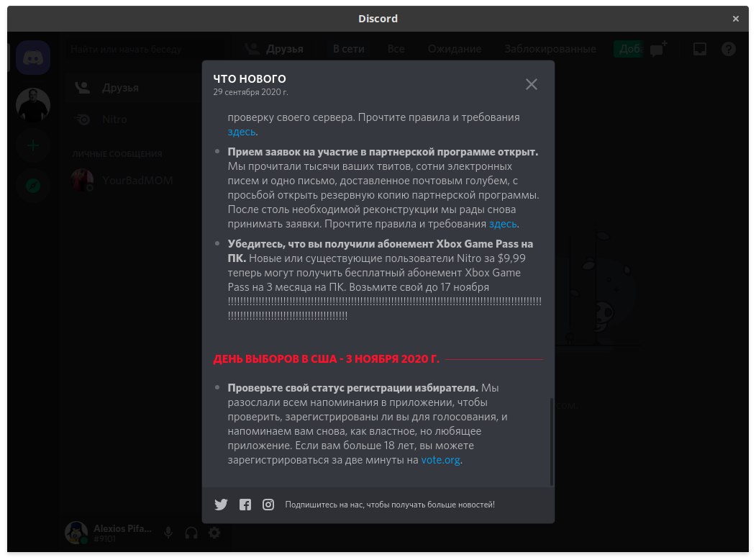Click 'Проверьте свой статус регистрации избирателя' text
The image size is (756, 560).
pos(353,388)
